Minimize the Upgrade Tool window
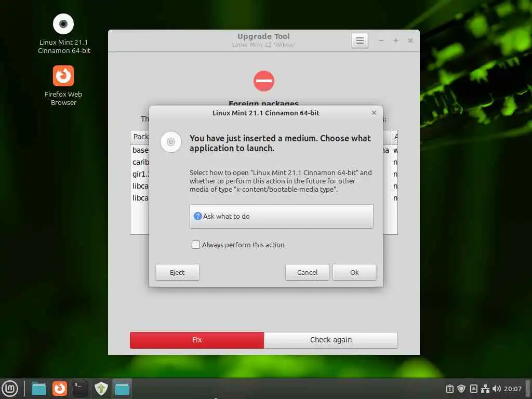Image resolution: width=532 pixels, height=399 pixels. click(x=381, y=41)
